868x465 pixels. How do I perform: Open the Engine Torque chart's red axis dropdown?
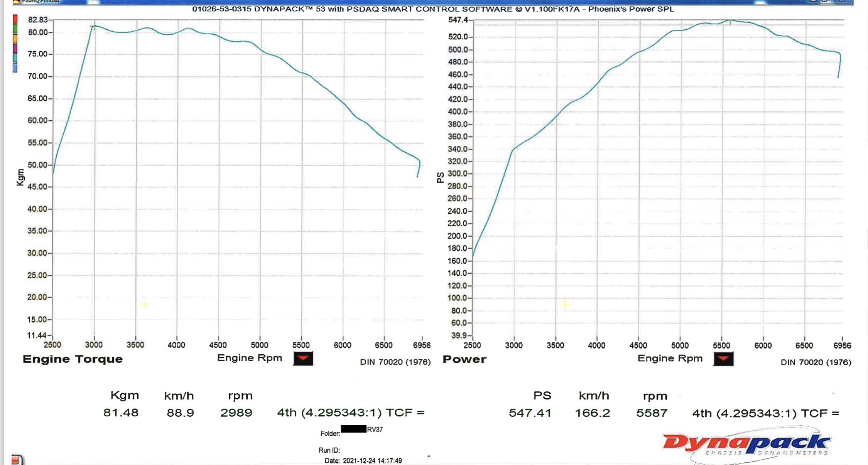[303, 359]
